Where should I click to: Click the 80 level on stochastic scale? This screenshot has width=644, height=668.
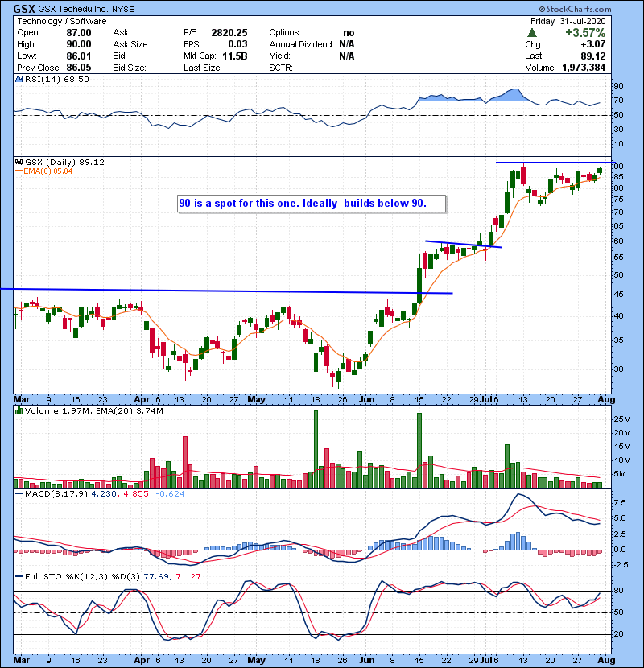[x=618, y=591]
